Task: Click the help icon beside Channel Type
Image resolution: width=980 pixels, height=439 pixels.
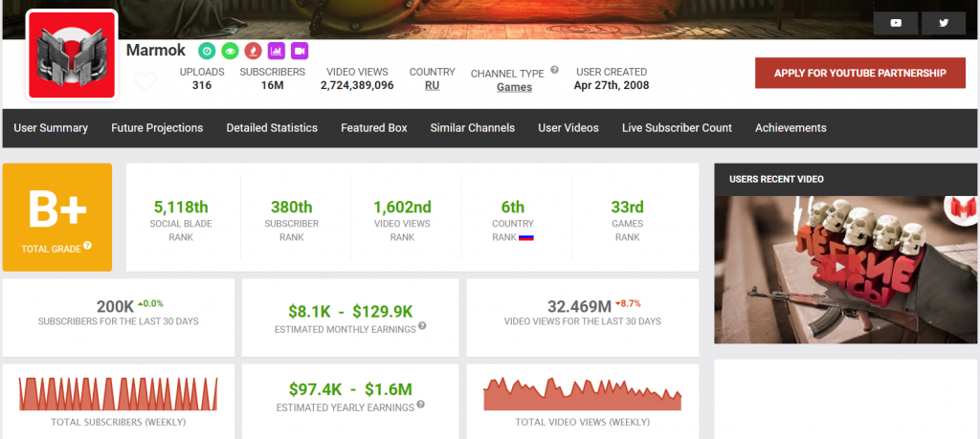Action: [x=554, y=71]
